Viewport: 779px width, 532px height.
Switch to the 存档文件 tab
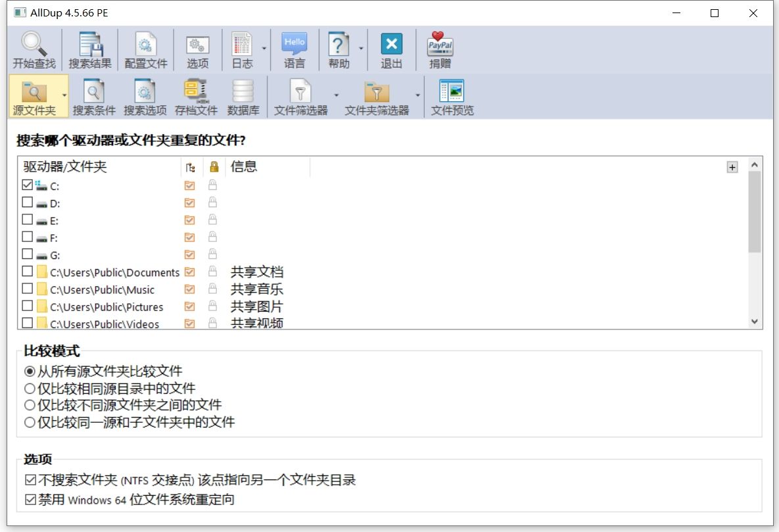pos(197,97)
